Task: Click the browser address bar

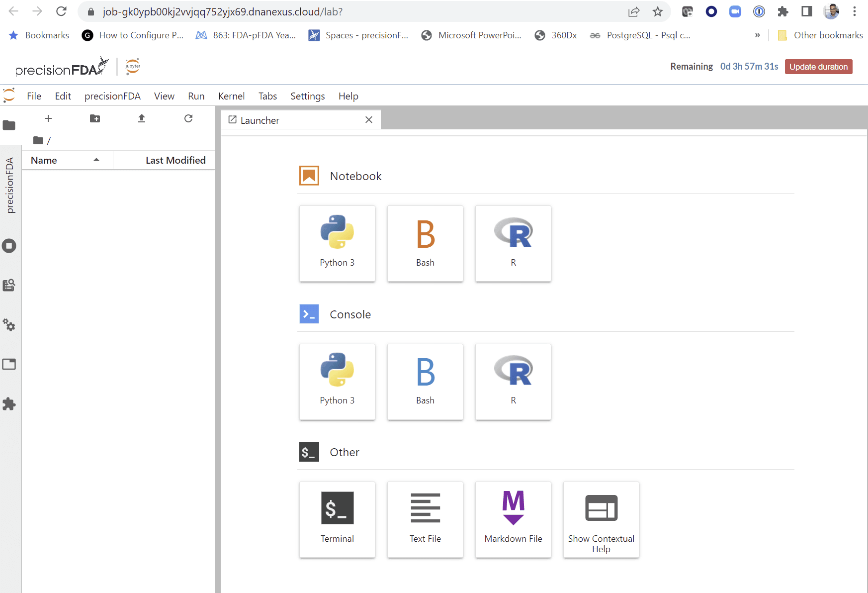Action: point(348,12)
